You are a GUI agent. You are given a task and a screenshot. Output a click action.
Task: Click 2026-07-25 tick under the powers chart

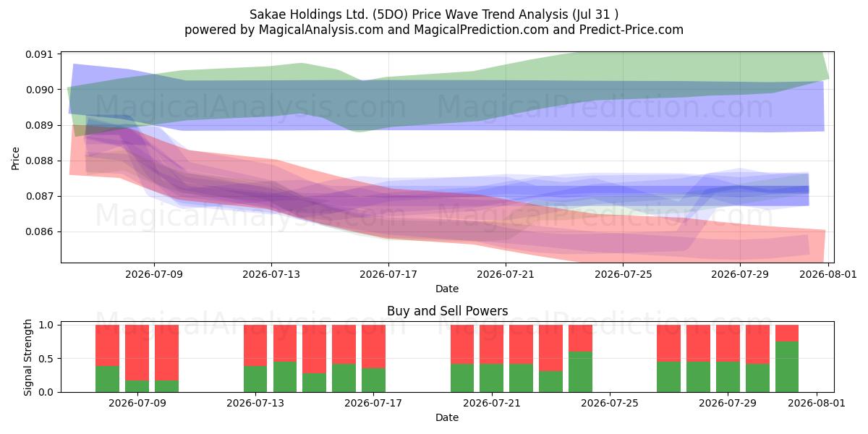pyautogui.click(x=609, y=403)
